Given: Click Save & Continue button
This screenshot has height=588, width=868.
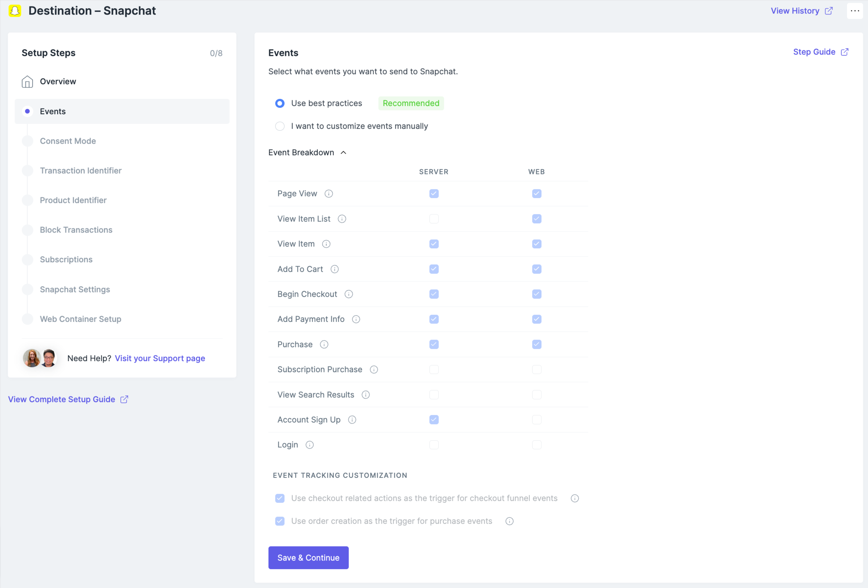Looking at the screenshot, I should (x=308, y=558).
